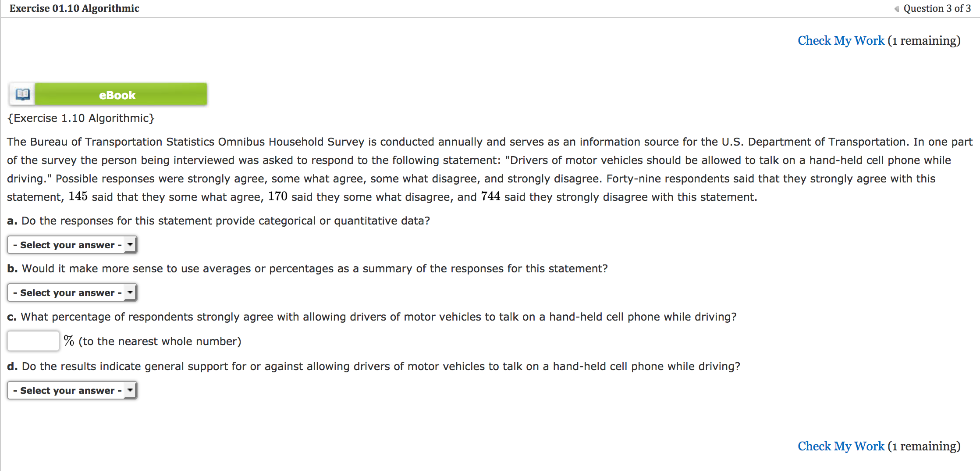The width and height of the screenshot is (980, 471).
Task: Click the dropdown arrow beside part b selector
Action: coord(130,293)
